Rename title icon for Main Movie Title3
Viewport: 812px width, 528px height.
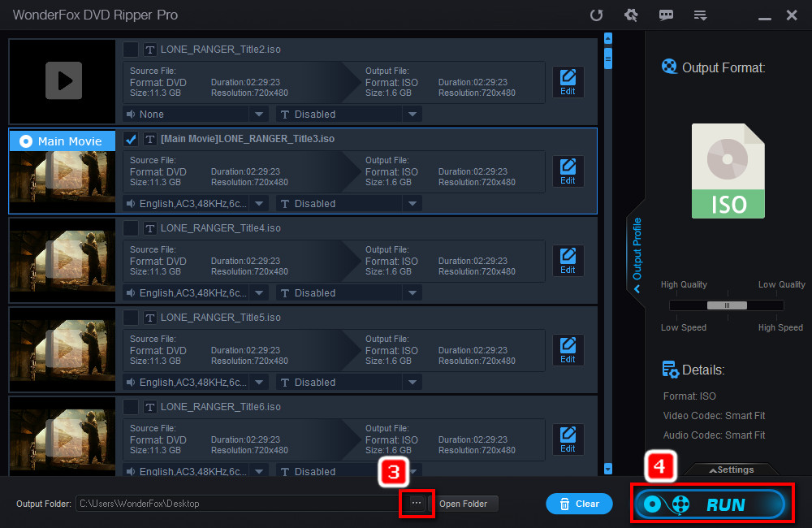(x=149, y=139)
